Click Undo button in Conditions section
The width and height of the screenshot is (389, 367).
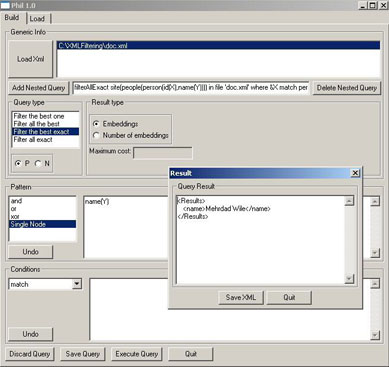pos(30,334)
